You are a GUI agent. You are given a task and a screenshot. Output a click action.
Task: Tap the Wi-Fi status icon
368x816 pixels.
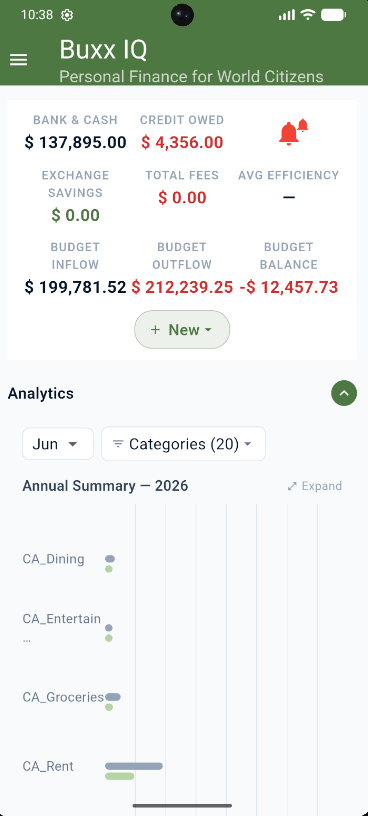coord(308,15)
